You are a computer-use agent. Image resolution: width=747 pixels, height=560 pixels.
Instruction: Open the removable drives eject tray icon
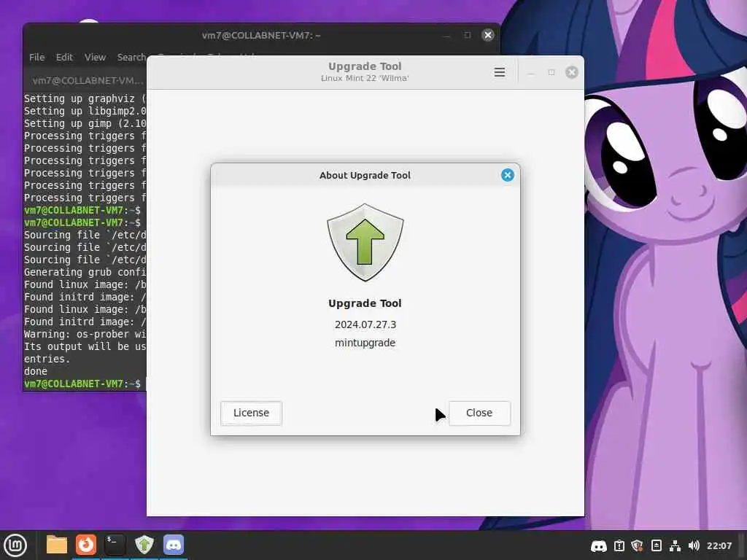657,545
